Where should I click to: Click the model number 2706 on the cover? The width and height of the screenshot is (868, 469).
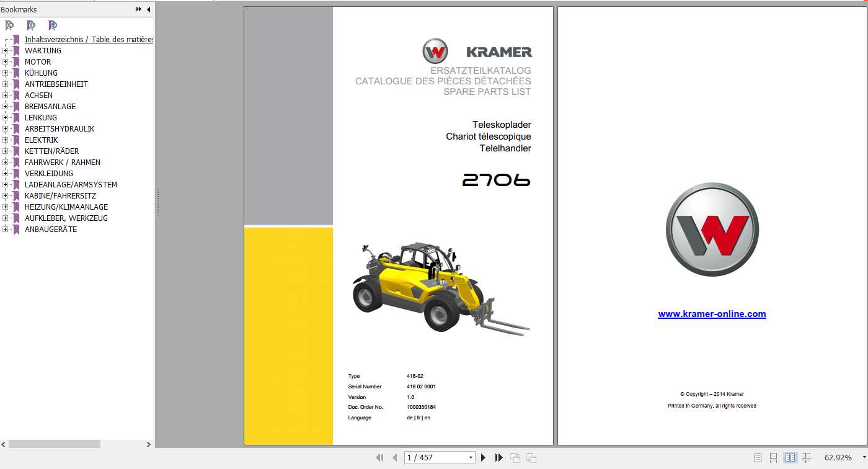[x=496, y=181]
